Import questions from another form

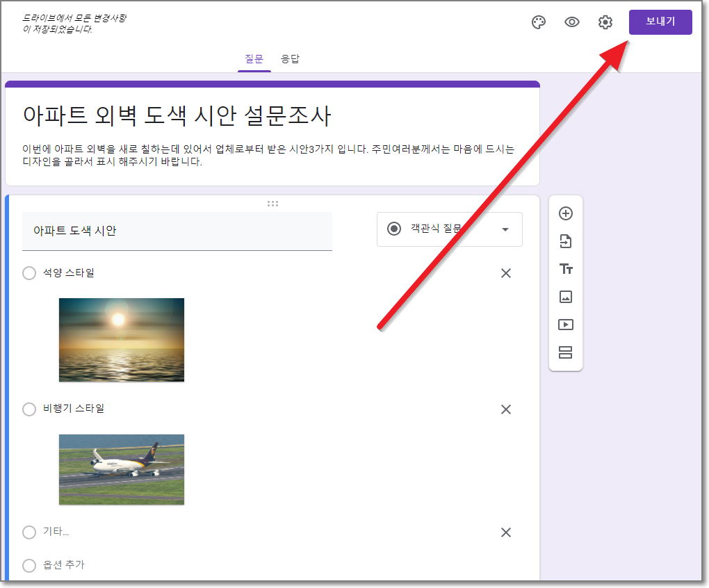click(566, 241)
